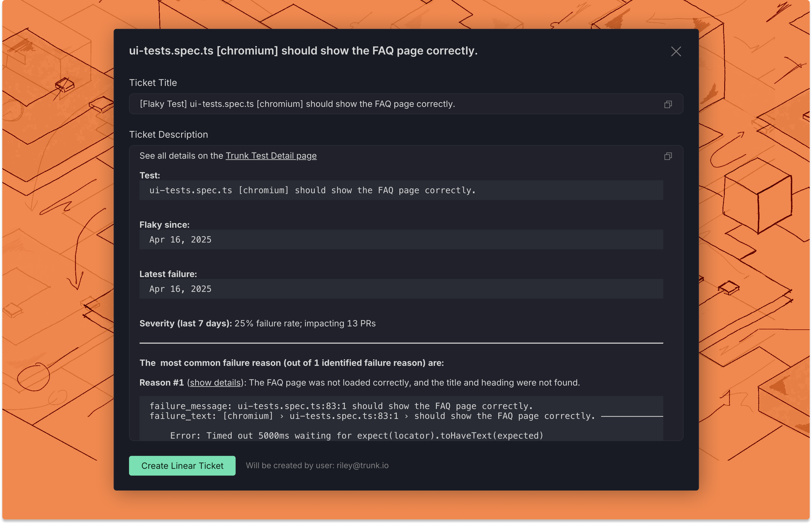Click the show details link for Reason #1
The width and height of the screenshot is (812, 524).
pyautogui.click(x=215, y=382)
